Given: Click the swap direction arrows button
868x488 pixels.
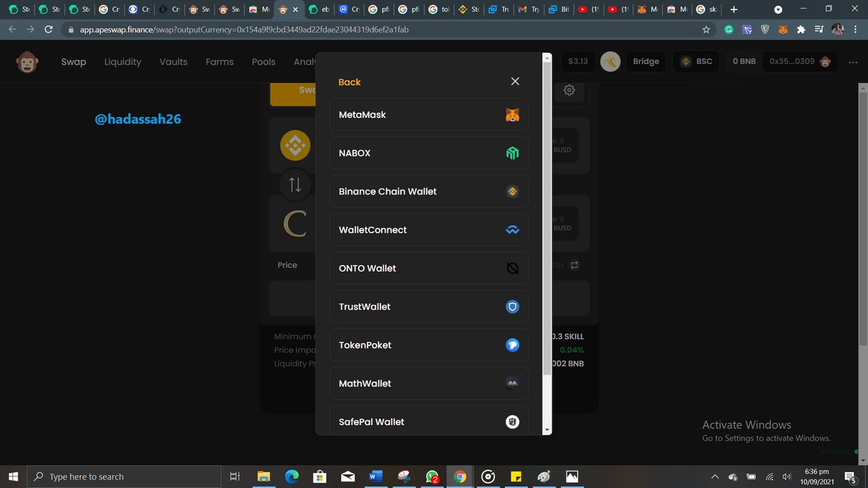Looking at the screenshot, I should tap(295, 184).
